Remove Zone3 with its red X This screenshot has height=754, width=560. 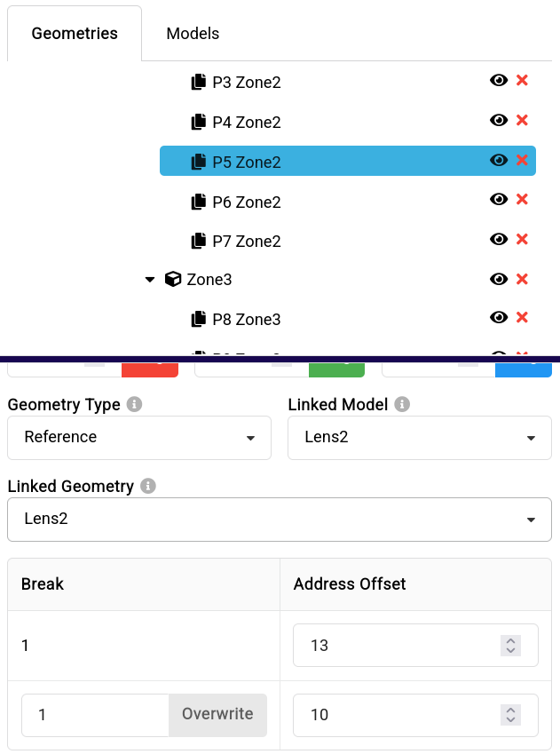(x=522, y=279)
